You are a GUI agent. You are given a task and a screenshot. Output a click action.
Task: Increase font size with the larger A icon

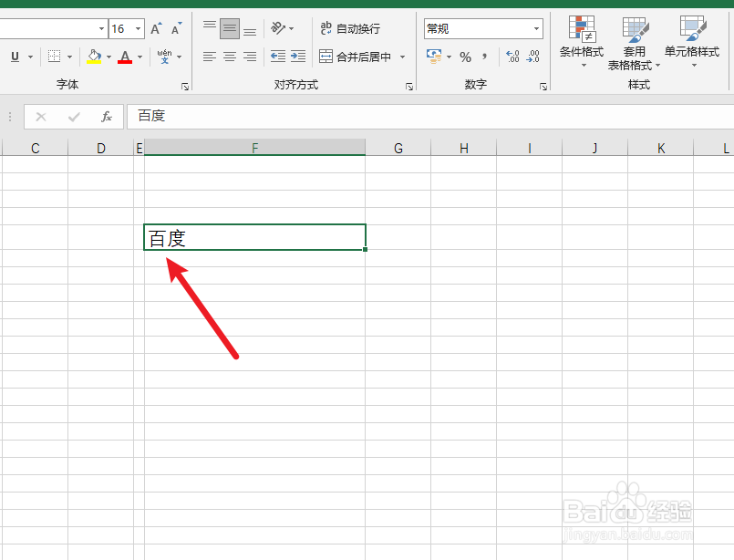pyautogui.click(x=156, y=29)
